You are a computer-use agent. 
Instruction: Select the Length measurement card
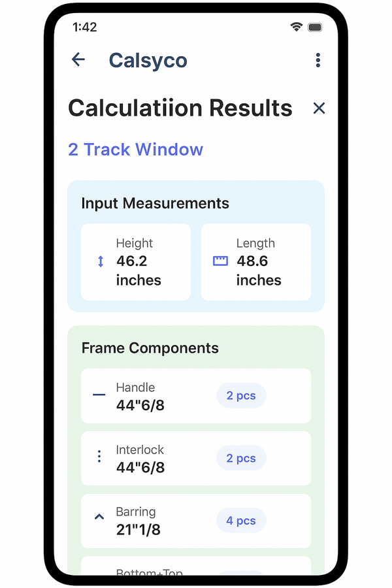(256, 261)
